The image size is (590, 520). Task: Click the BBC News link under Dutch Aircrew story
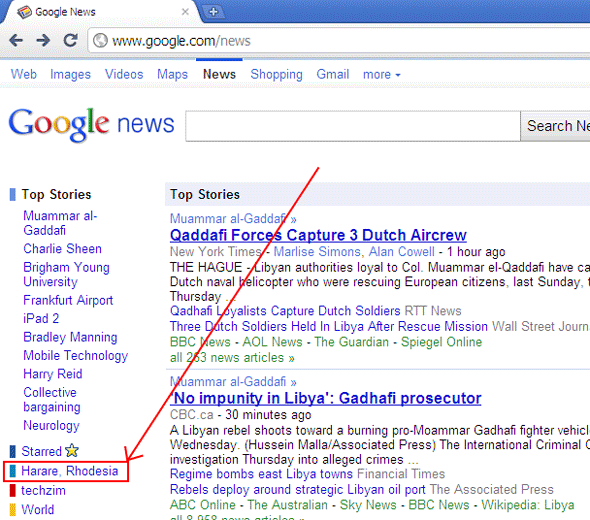point(200,342)
